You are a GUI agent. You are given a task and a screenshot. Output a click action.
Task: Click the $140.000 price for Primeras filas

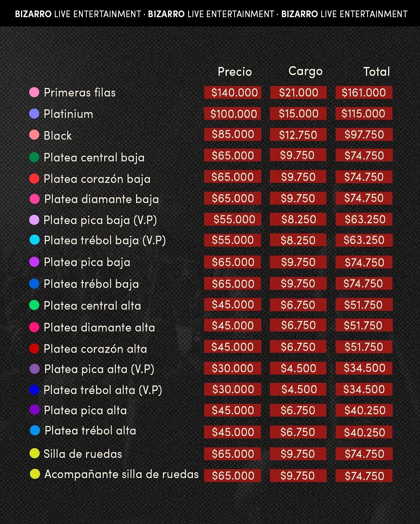click(233, 93)
